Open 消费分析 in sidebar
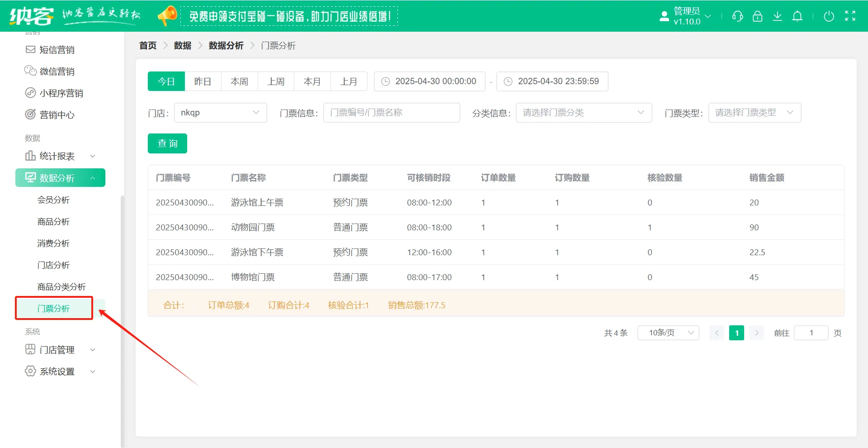868x448 pixels. (x=53, y=243)
